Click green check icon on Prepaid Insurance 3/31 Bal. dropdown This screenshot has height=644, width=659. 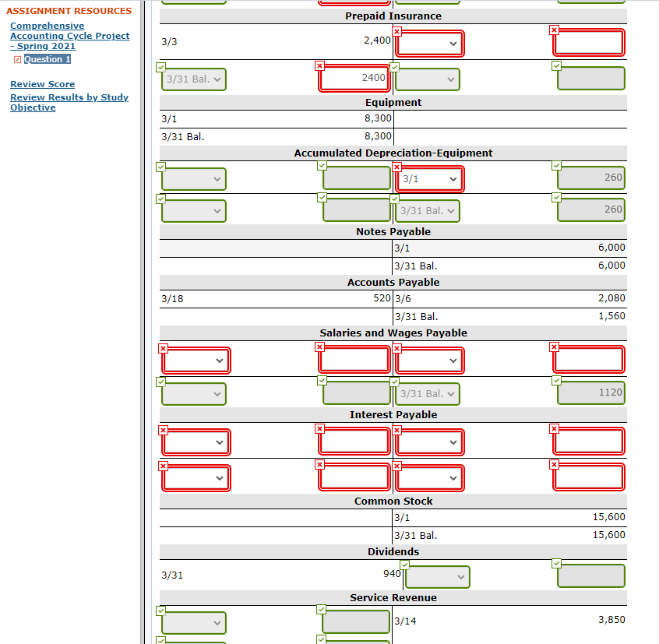(160, 67)
